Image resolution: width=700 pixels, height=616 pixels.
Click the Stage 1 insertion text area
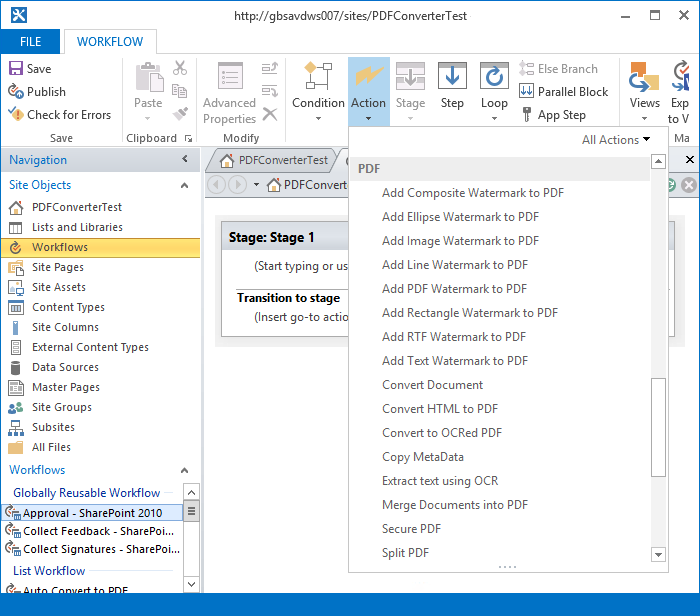301,266
